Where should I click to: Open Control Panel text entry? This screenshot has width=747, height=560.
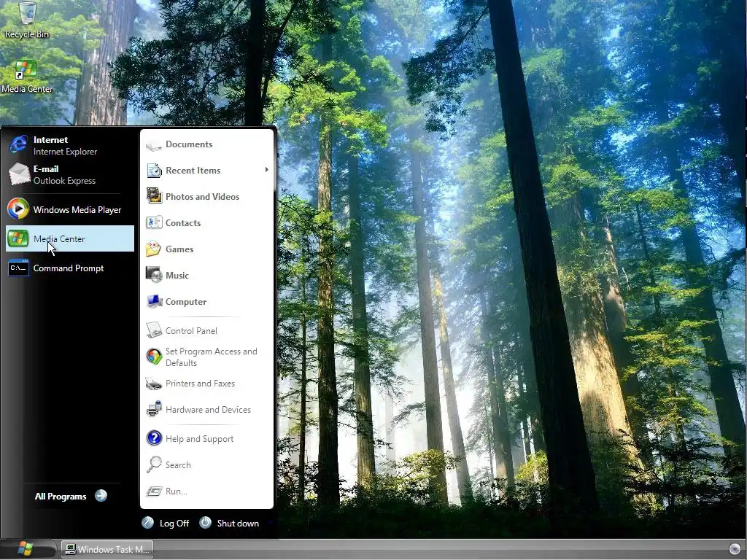click(192, 330)
